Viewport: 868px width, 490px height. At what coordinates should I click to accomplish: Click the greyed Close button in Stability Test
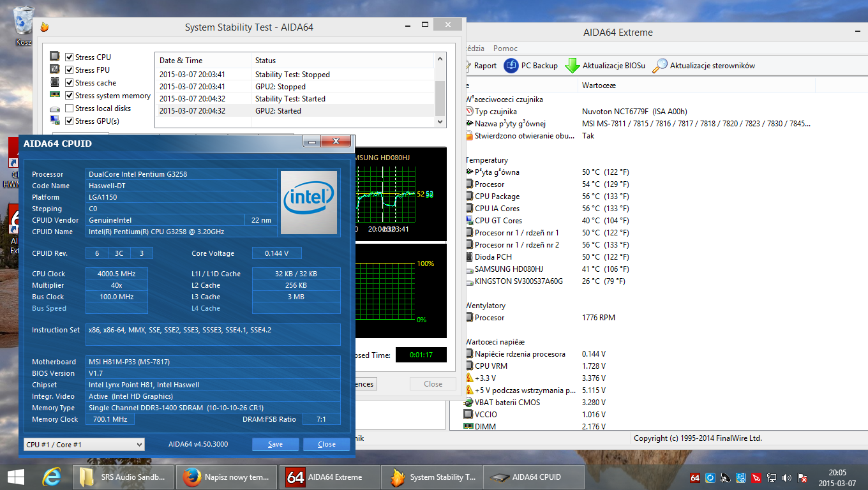[433, 384]
